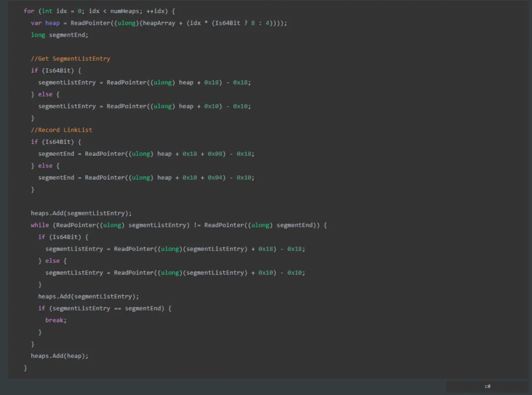Click the line '(segmentListEntry) + 0x18) - 0x18;'

coord(175,249)
